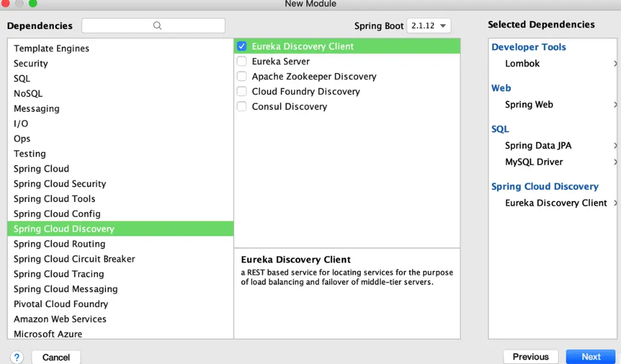The height and width of the screenshot is (364, 621).
Task: Select Lombok in Selected Dependencies
Action: coord(522,63)
